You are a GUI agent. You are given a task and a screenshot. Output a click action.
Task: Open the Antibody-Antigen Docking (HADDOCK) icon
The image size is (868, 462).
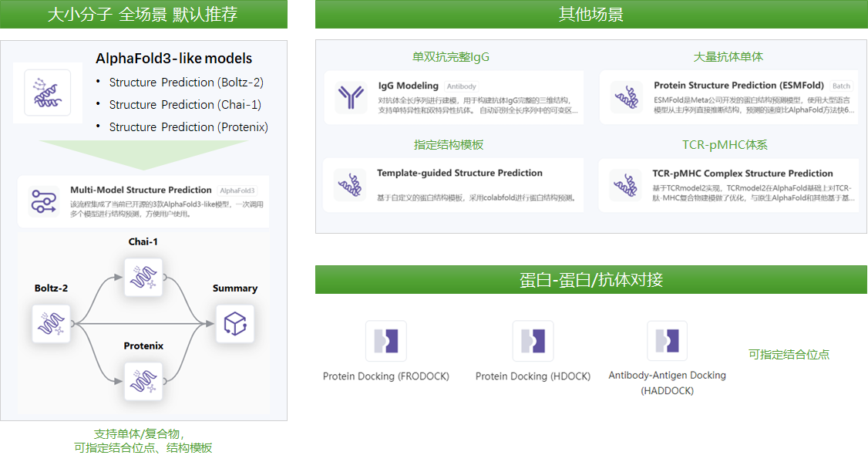[x=667, y=341]
